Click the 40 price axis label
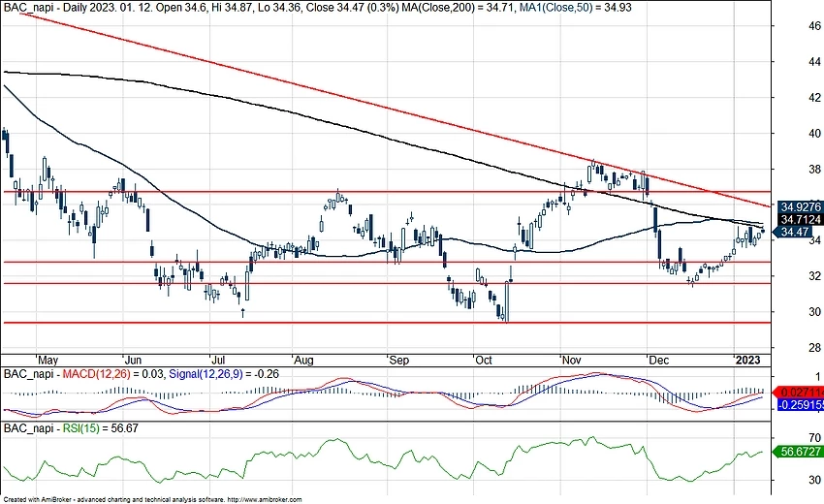 (x=814, y=134)
